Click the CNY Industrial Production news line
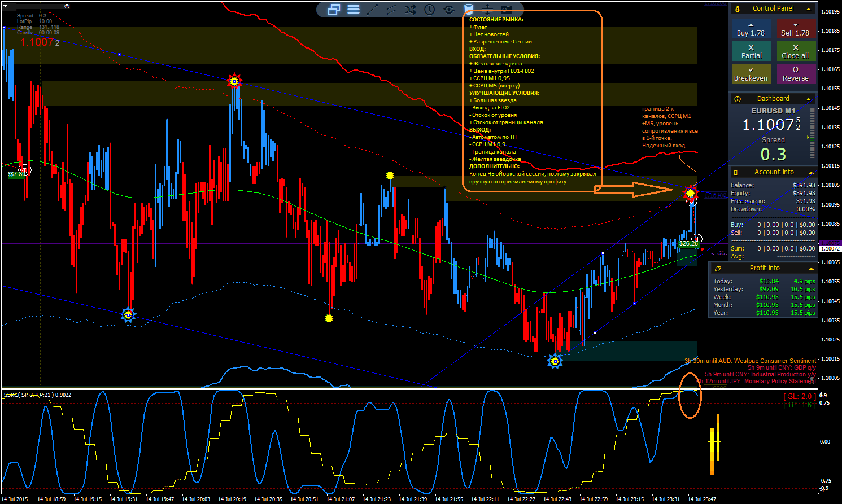Viewport: 842px width, 504px height. [x=760, y=374]
